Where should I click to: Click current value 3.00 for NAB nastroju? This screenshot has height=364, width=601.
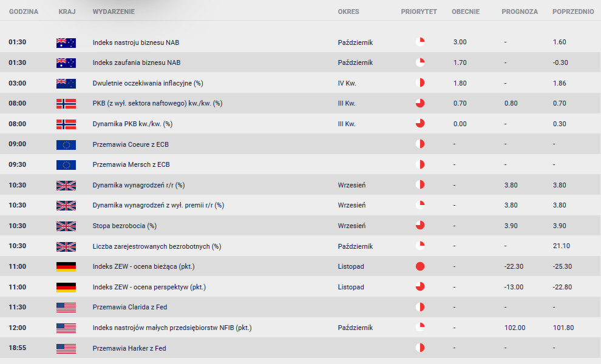(460, 42)
